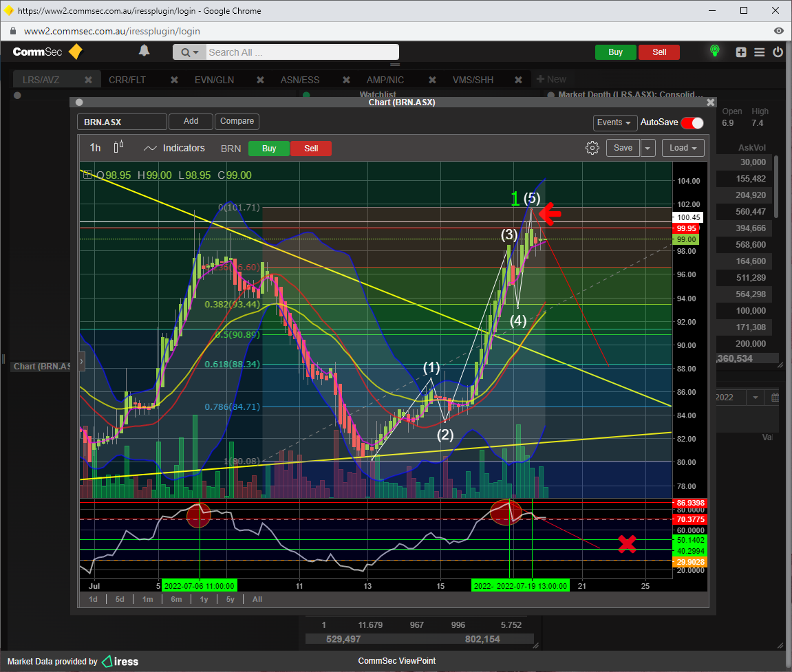This screenshot has width=792, height=672.
Task: Click the Search All input field
Action: [x=301, y=52]
